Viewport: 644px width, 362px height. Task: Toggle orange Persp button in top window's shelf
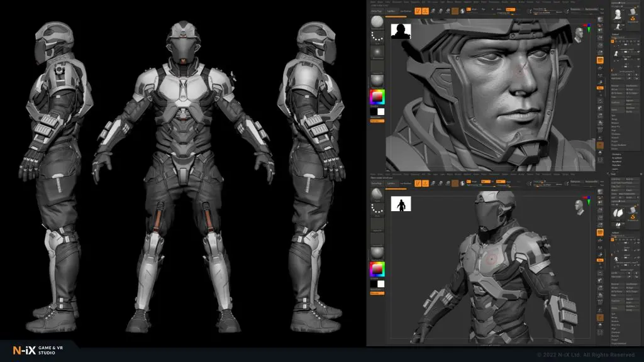pos(600,60)
